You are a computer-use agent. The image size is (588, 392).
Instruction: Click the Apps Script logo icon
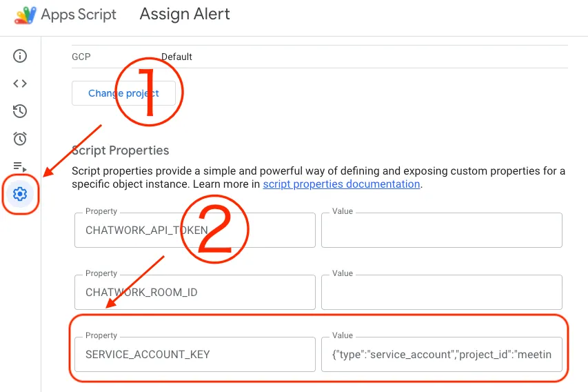25,14
